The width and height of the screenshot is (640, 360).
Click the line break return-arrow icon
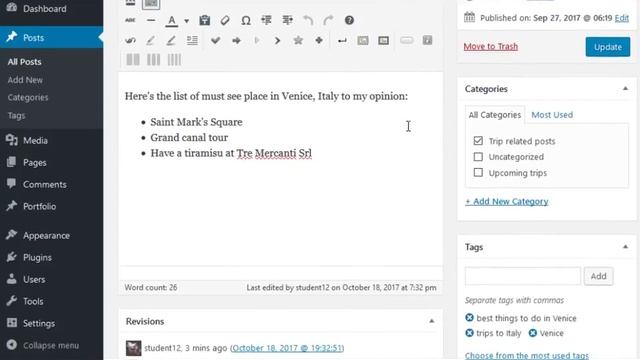pyautogui.click(x=342, y=40)
